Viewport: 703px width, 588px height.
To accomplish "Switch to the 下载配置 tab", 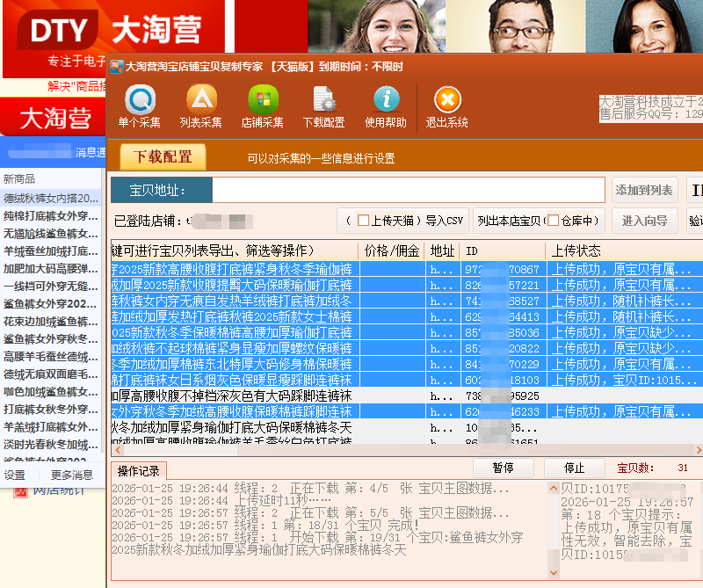I will (163, 157).
